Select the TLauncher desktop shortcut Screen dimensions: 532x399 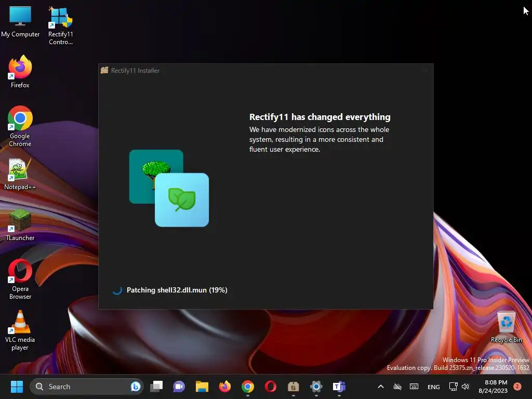20,225
